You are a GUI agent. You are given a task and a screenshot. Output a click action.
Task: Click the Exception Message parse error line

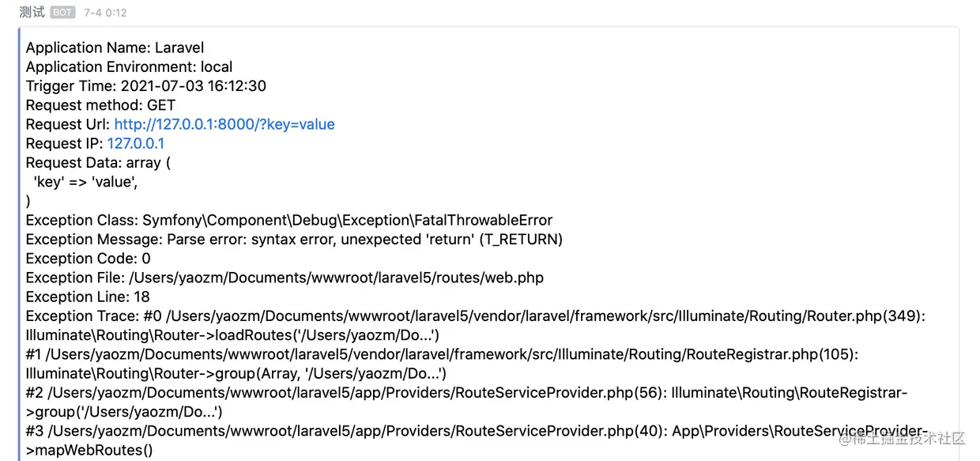coord(294,239)
